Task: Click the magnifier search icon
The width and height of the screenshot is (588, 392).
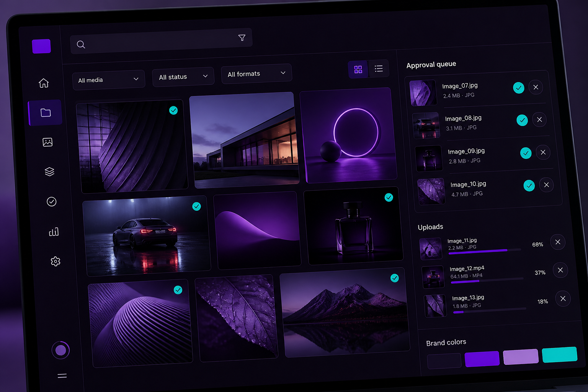Action: tap(81, 44)
